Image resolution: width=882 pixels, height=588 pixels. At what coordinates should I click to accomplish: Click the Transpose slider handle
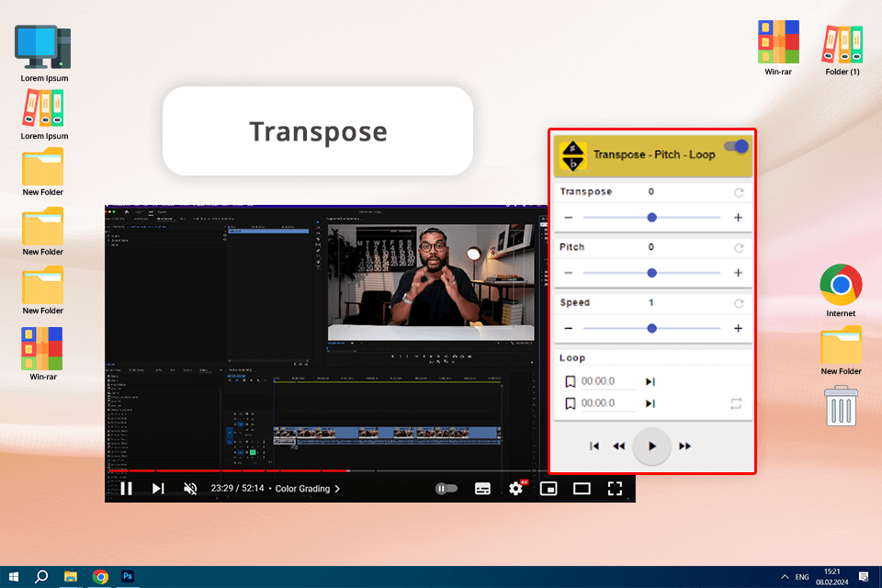pyautogui.click(x=651, y=218)
